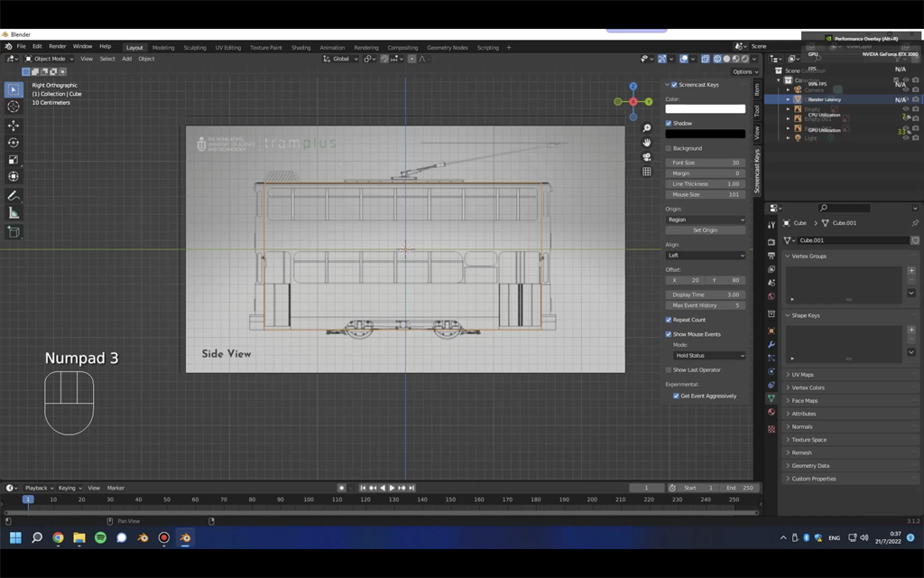Open the Material properties tab icon

(772, 412)
